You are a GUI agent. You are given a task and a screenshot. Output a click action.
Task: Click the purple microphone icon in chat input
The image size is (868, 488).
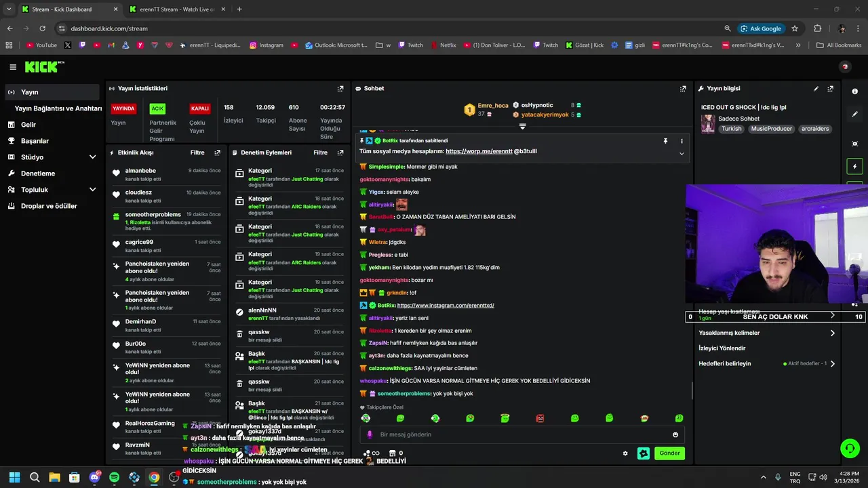pos(370,434)
